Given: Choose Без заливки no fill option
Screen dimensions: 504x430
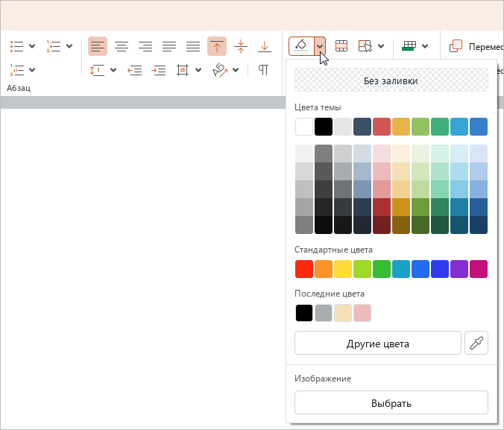Looking at the screenshot, I should (x=391, y=80).
